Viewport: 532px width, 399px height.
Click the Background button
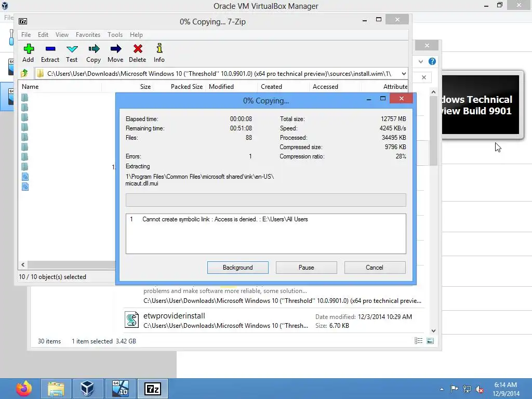point(238,268)
